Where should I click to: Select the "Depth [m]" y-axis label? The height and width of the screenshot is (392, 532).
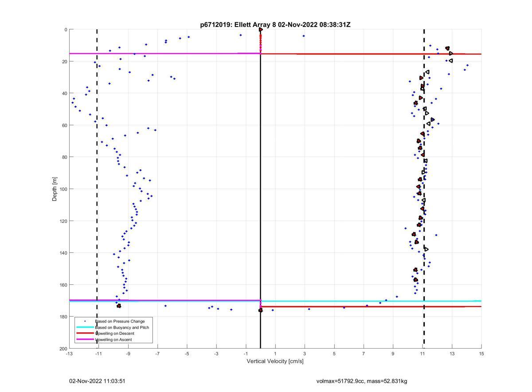tap(55, 189)
